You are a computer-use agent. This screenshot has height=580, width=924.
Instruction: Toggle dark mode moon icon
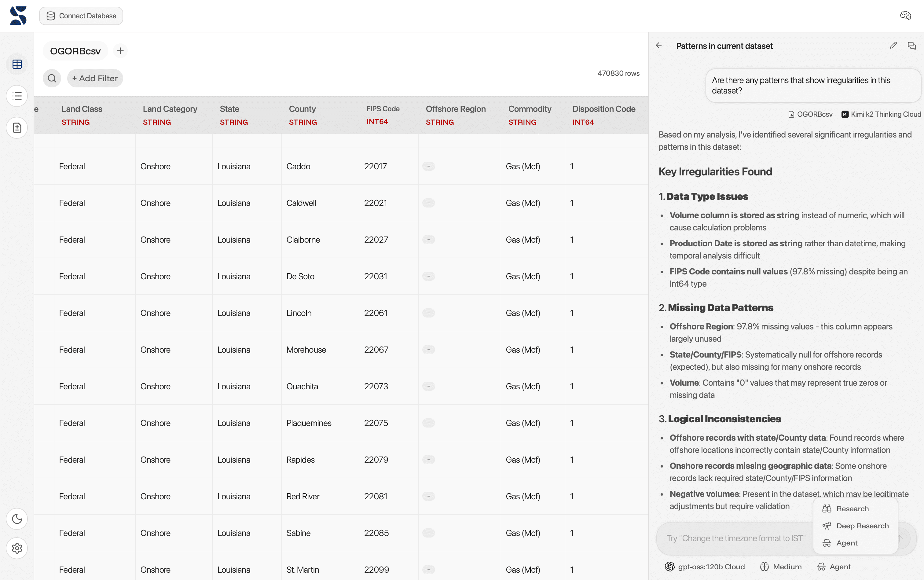tap(17, 519)
